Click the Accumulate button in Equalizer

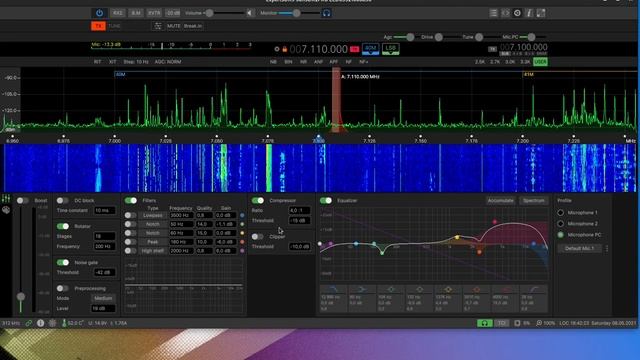click(x=500, y=201)
